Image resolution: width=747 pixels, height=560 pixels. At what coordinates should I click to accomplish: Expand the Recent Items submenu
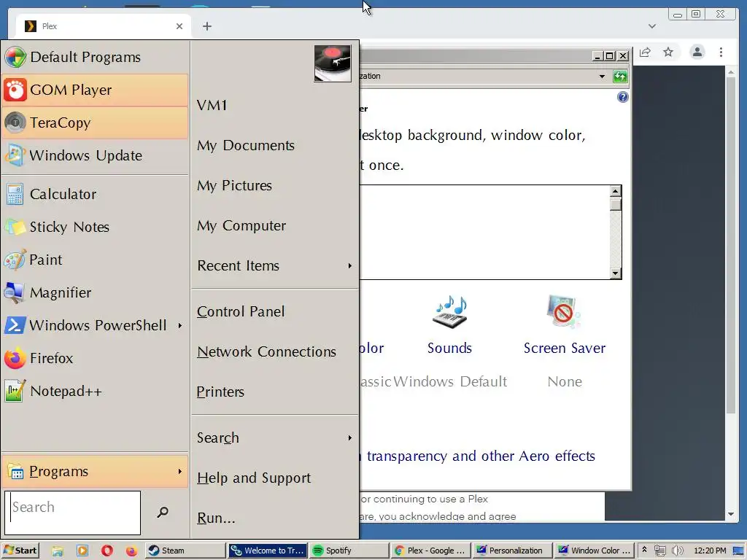[275, 265]
